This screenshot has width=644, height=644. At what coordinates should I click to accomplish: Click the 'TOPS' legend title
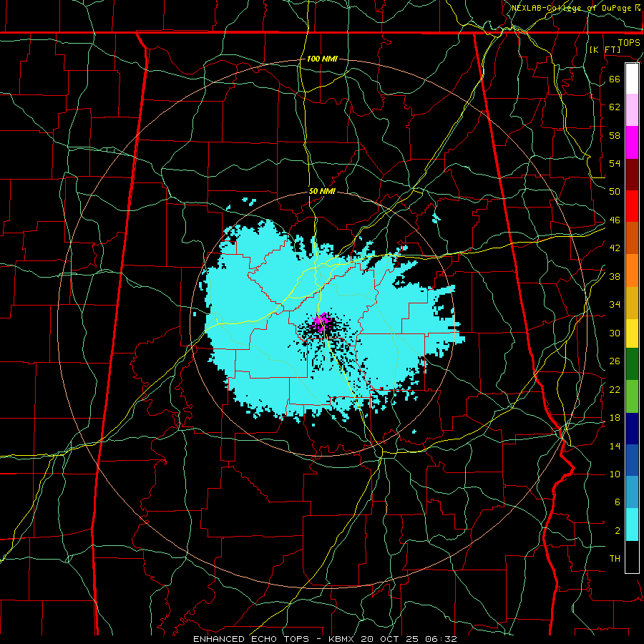(x=629, y=42)
